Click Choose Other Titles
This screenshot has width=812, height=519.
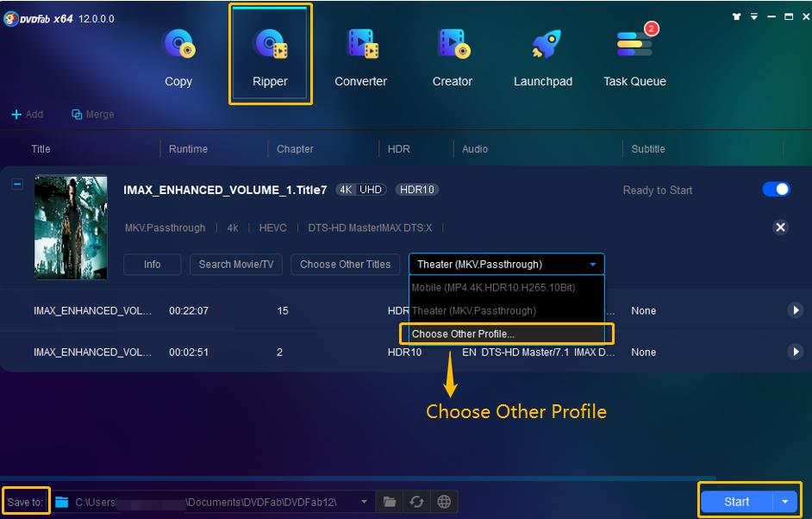click(345, 264)
